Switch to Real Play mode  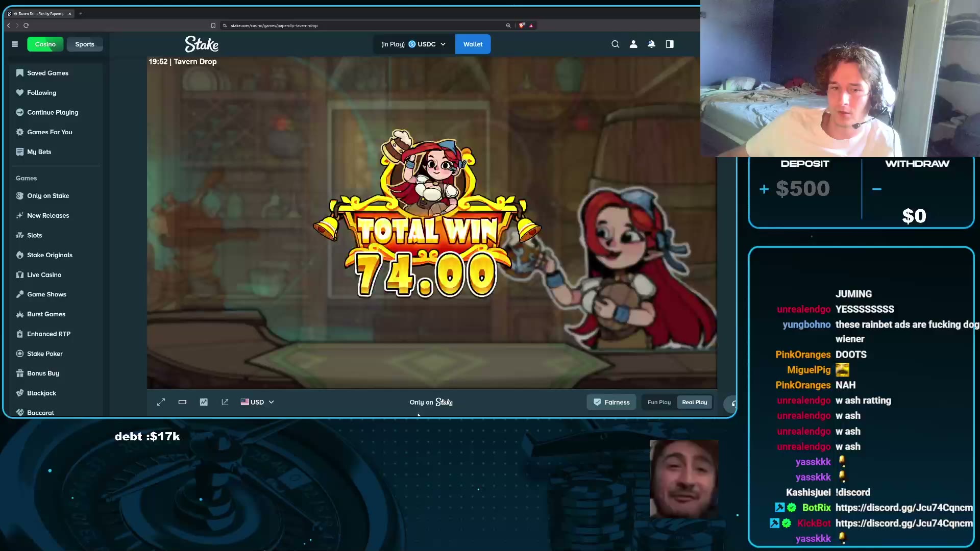point(695,403)
